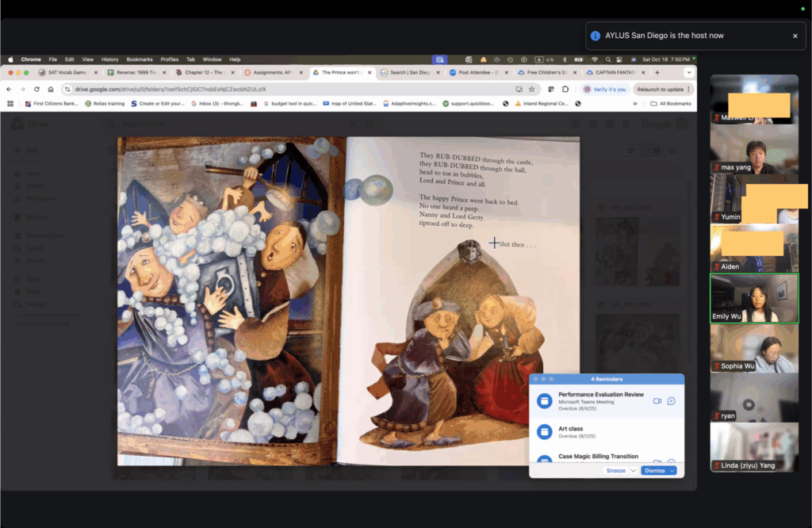Select Emily Wu's video thumbnail
This screenshot has width=812, height=528.
pos(753,298)
